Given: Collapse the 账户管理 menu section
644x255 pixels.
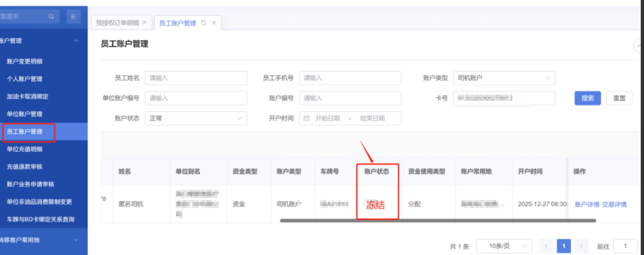Looking at the screenshot, I should (76, 41).
